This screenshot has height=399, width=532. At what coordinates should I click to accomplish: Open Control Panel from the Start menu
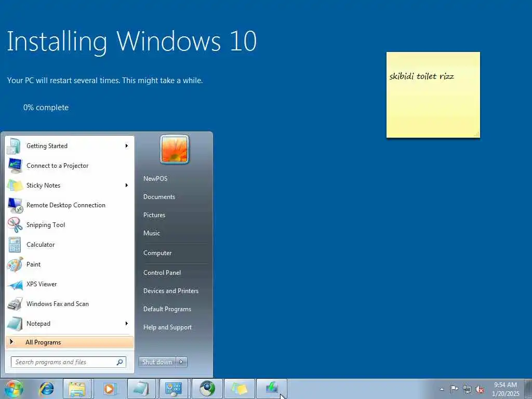(x=162, y=273)
